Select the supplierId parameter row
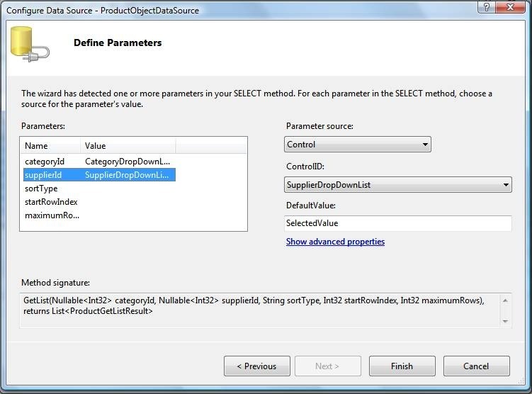 [99, 175]
